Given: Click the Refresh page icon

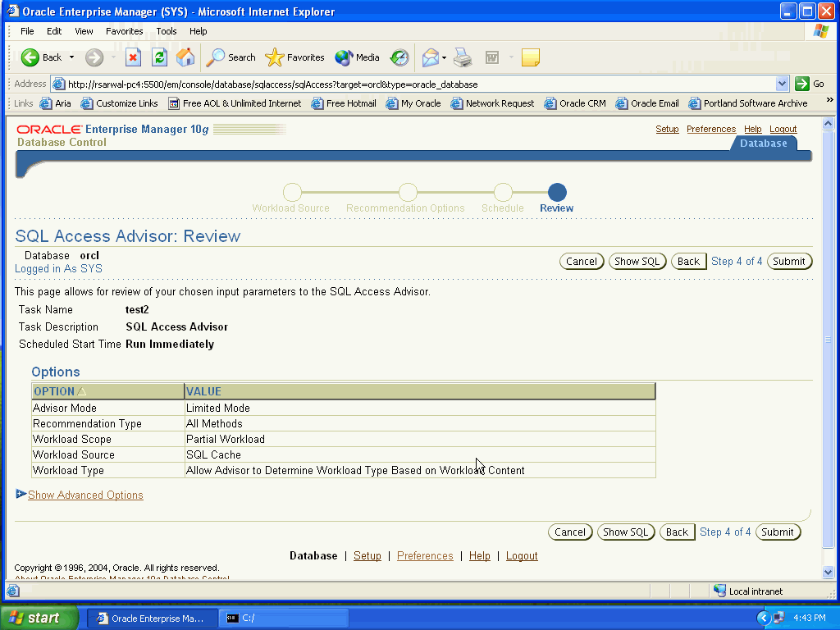Looking at the screenshot, I should 159,57.
